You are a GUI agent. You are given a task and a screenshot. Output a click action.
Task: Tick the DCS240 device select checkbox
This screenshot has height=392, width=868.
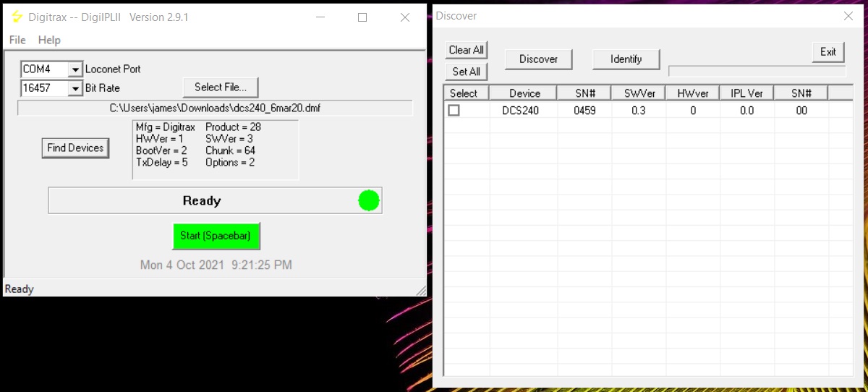click(454, 111)
